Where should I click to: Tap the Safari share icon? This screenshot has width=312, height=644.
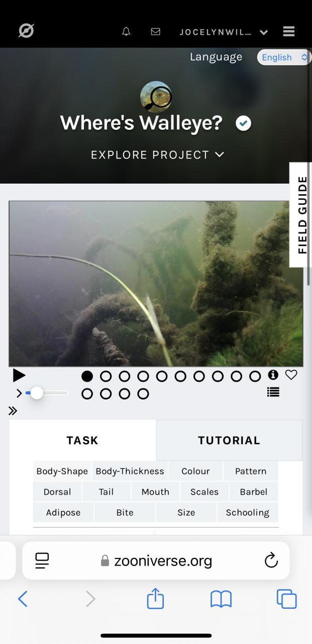tap(156, 599)
